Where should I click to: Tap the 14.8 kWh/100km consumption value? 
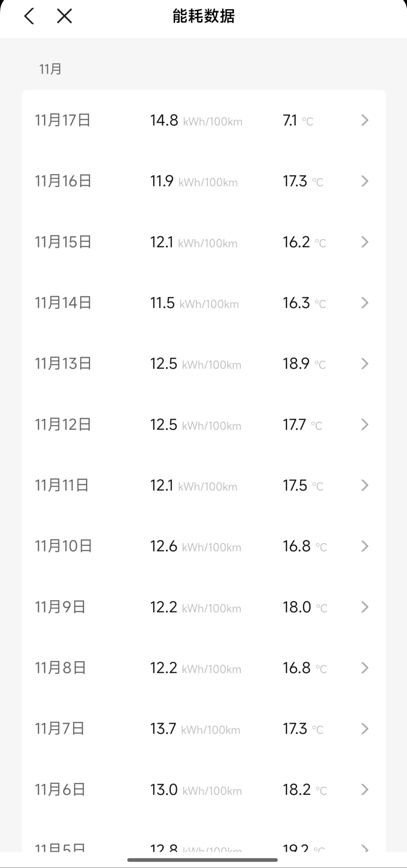point(196,121)
